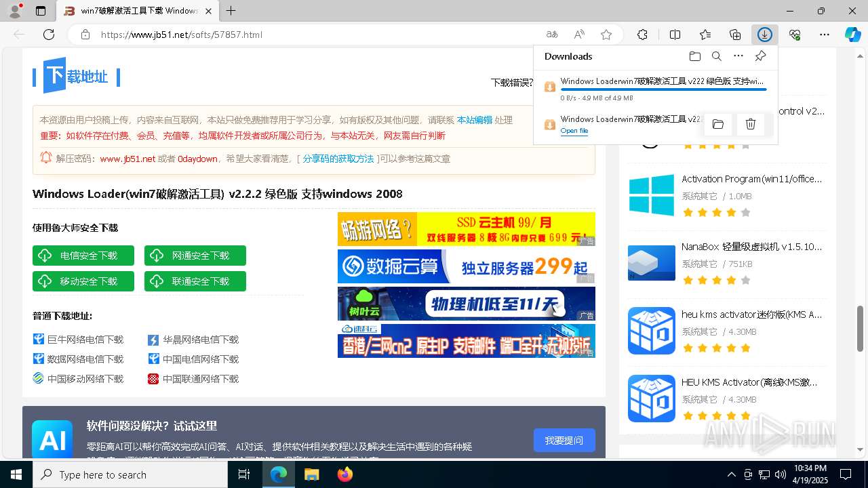Viewport: 868px width, 488px height.
Task: Open 华晨网络电信下载 link
Action: pos(201,340)
